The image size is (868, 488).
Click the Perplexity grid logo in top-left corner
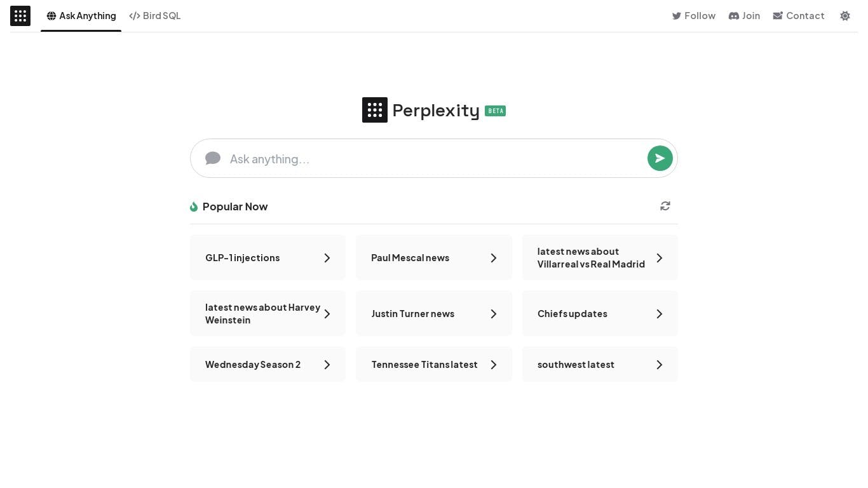[x=20, y=16]
